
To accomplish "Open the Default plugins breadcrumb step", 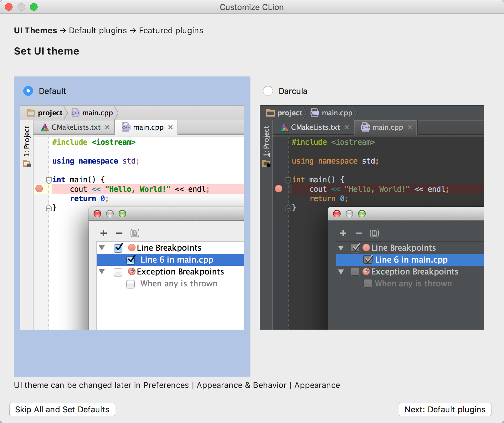I will coord(98,30).
